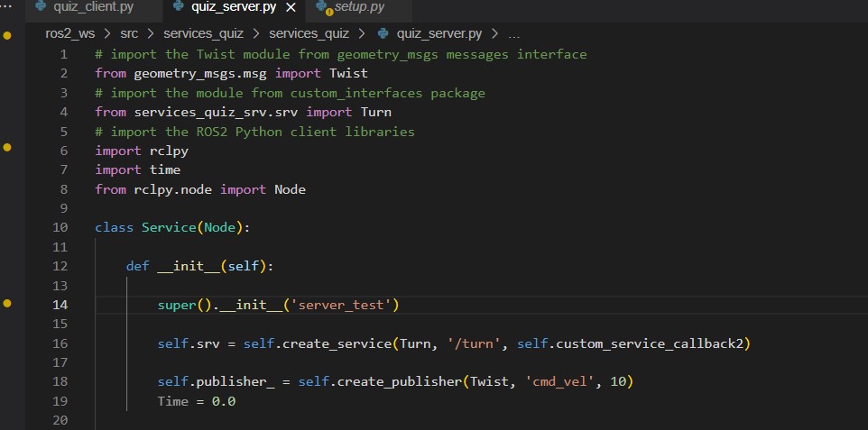Click 'geometry_msgs.msg' on line 2
This screenshot has height=430, width=868.
pos(199,73)
